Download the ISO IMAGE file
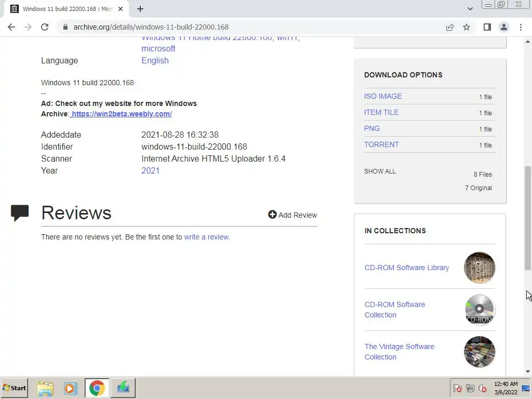 383,96
